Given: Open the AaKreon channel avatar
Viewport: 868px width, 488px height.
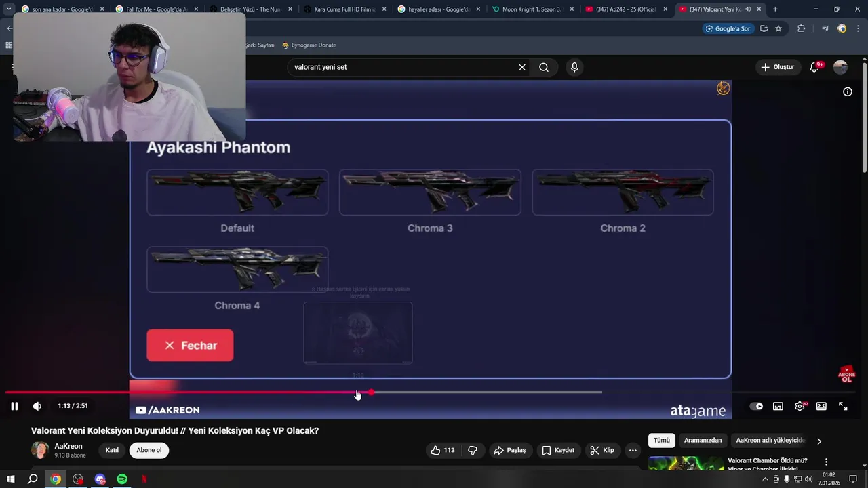Looking at the screenshot, I should (x=40, y=450).
